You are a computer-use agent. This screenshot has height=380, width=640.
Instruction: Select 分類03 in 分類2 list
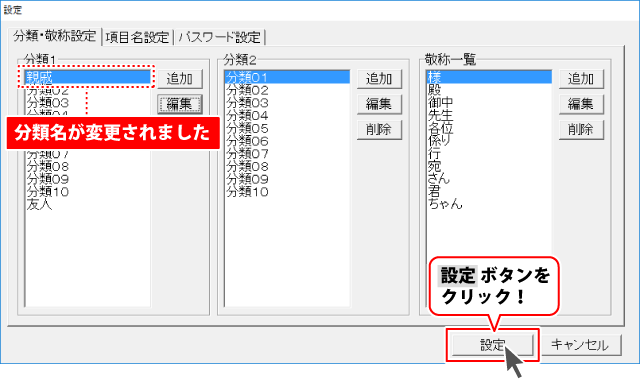(287, 102)
